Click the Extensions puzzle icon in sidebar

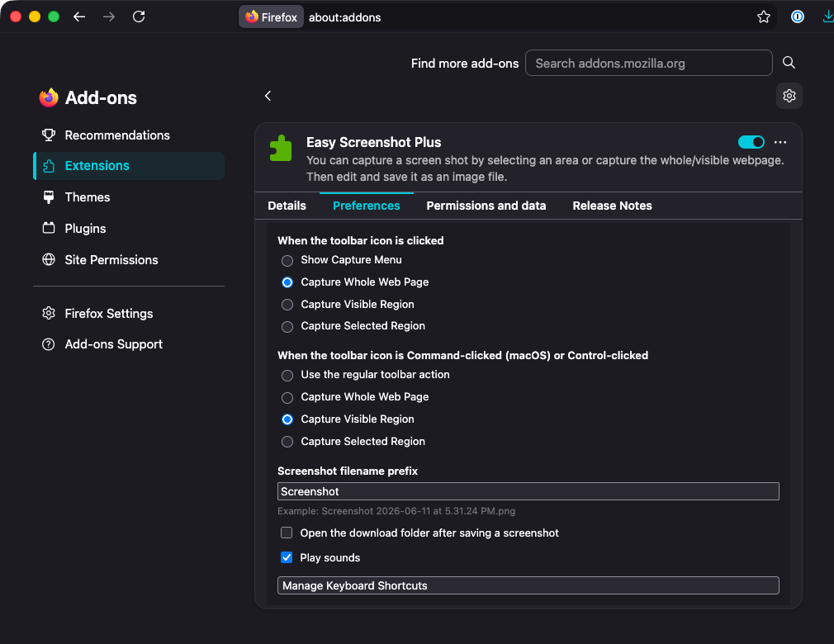(49, 166)
